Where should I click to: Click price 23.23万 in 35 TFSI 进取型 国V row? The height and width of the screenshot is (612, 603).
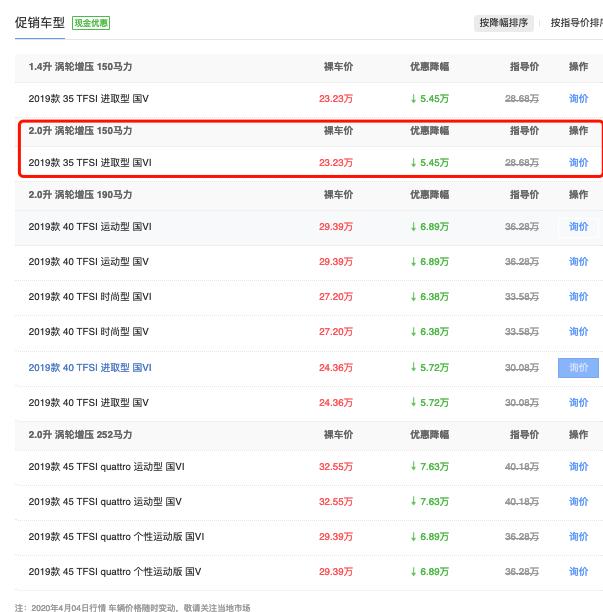tap(336, 99)
